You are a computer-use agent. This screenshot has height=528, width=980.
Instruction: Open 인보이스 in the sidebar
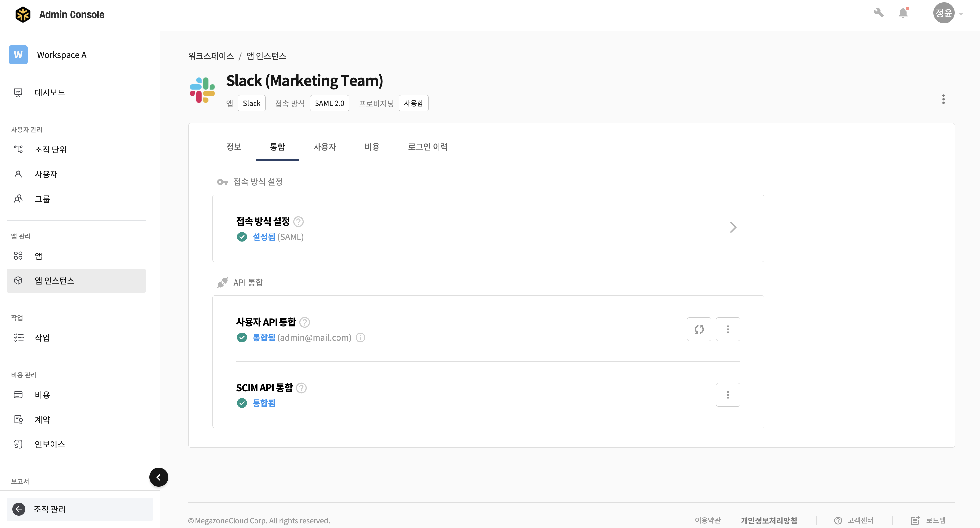(50, 444)
